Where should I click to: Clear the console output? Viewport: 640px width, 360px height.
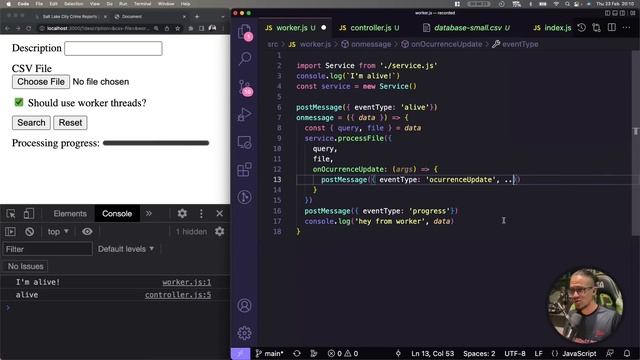click(x=29, y=231)
